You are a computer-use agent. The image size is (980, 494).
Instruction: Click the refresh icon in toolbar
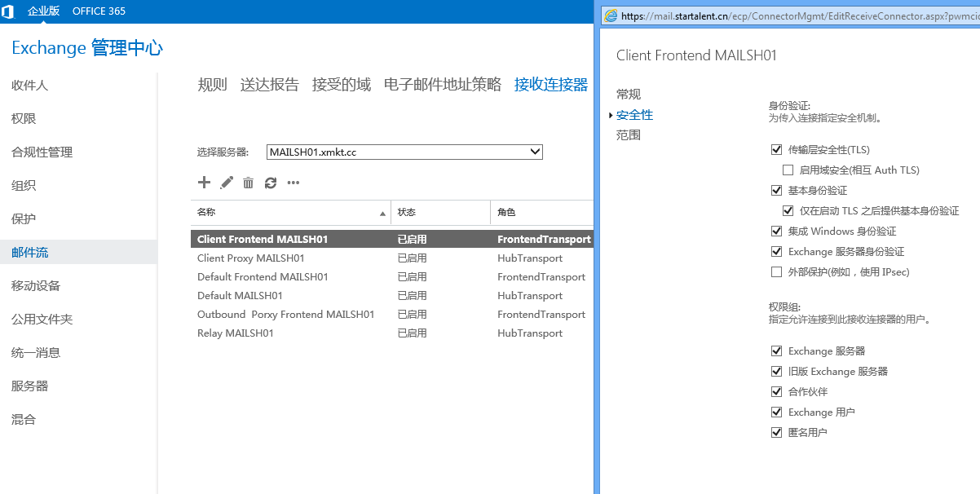[x=271, y=183]
